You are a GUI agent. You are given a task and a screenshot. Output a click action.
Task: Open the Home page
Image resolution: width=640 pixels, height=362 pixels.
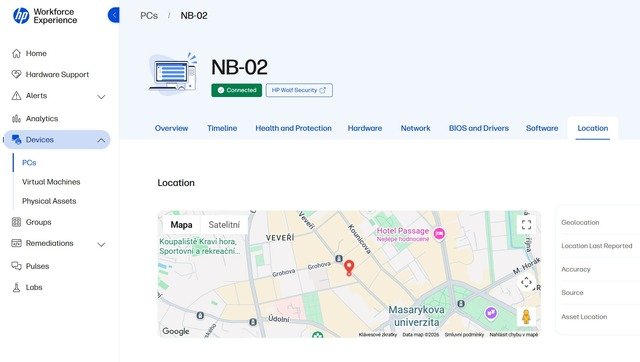(x=36, y=53)
